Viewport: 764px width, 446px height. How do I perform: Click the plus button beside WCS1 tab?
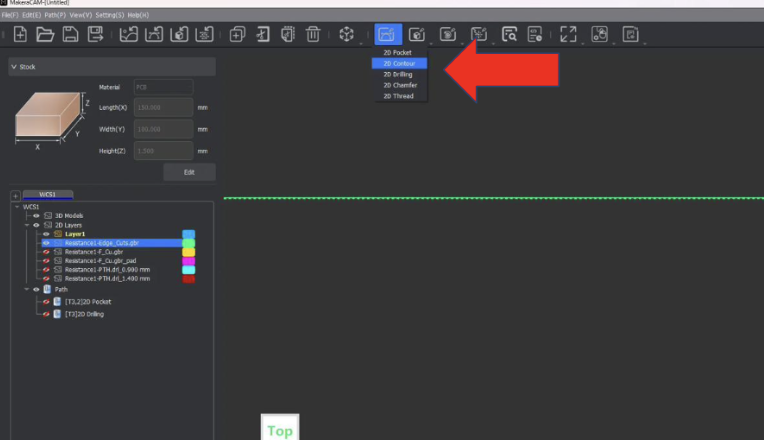(15, 195)
